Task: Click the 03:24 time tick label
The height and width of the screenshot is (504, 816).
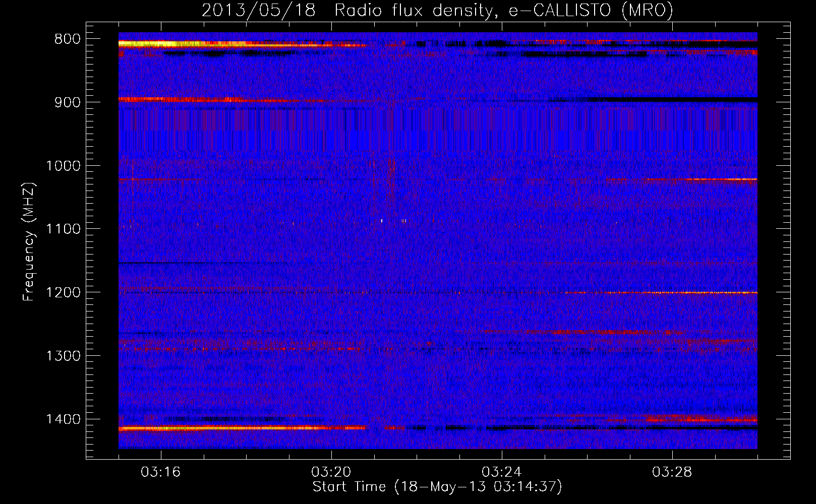Action: pyautogui.click(x=502, y=472)
